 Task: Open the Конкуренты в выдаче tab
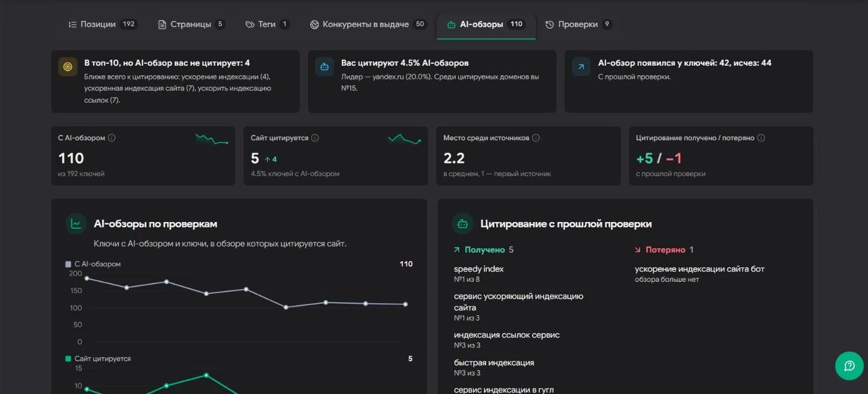[369, 24]
